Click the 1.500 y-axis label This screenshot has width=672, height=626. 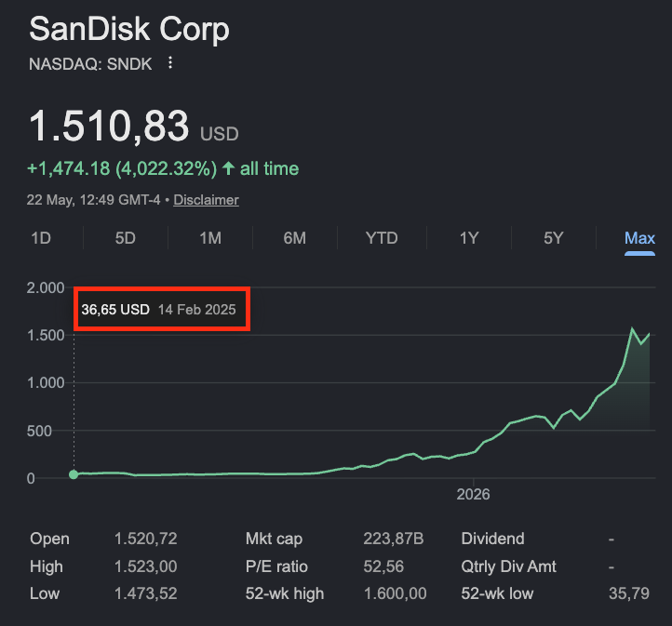(46, 335)
